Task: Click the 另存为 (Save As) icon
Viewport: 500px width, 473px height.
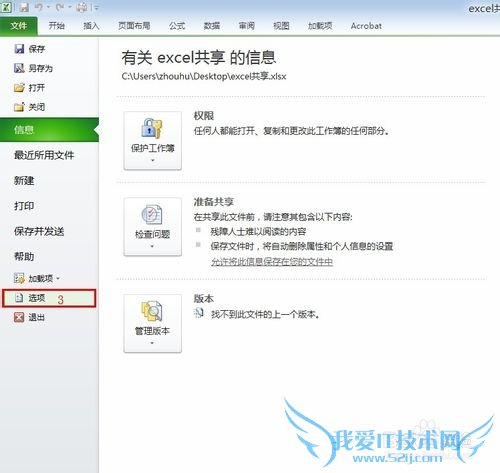Action: click(19, 68)
